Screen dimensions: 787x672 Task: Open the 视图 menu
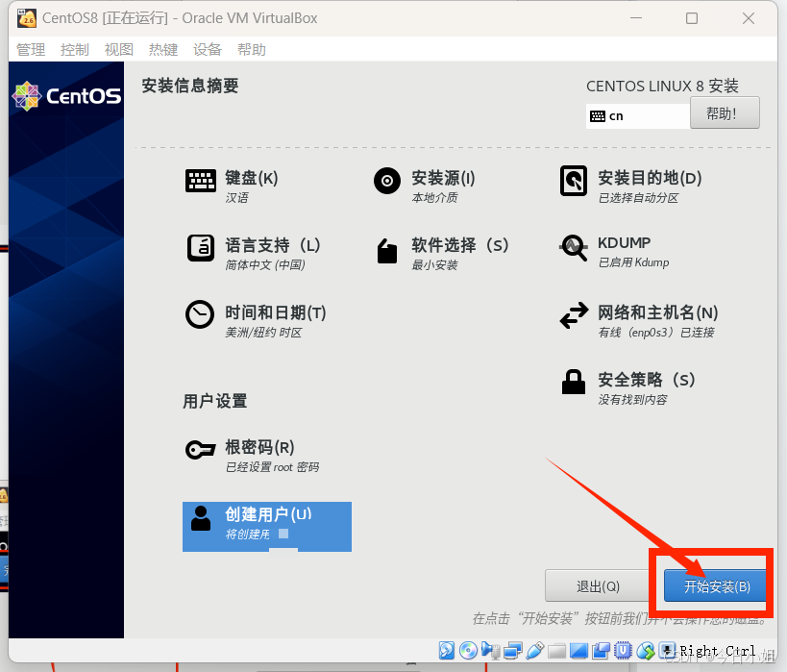click(x=119, y=50)
